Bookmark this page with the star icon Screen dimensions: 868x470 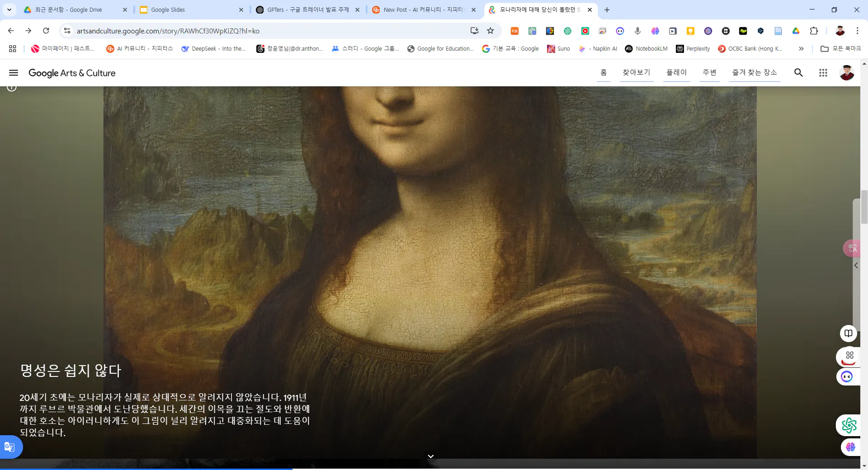[490, 31]
